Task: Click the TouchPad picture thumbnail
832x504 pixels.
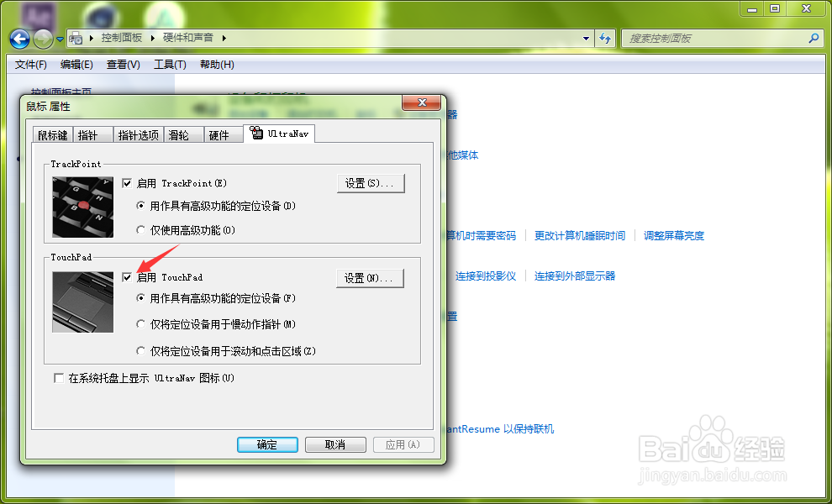Action: coord(82,302)
